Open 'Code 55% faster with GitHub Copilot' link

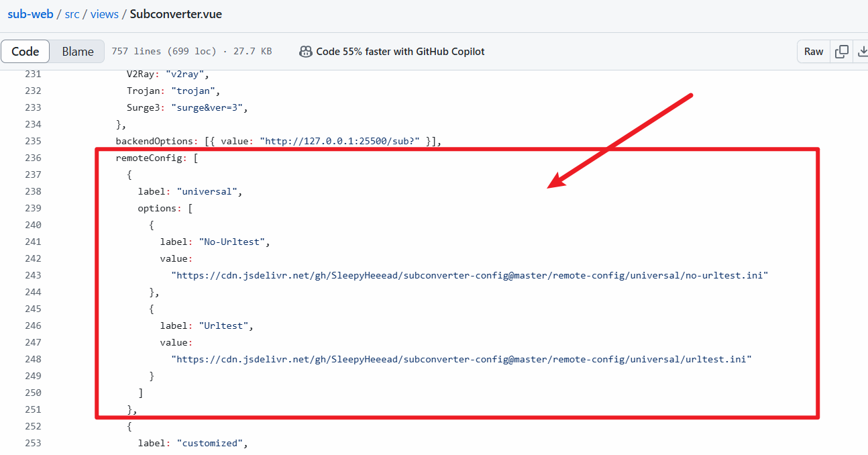click(x=400, y=52)
